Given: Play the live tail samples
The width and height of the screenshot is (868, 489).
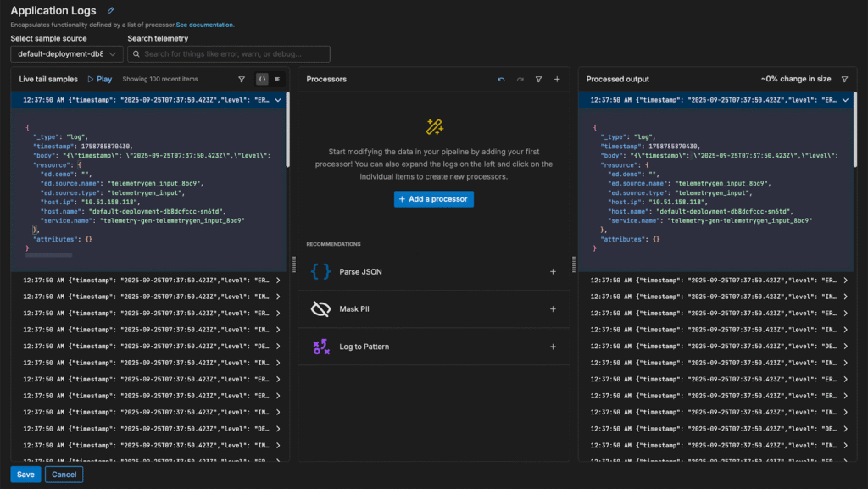Looking at the screenshot, I should pyautogui.click(x=99, y=79).
